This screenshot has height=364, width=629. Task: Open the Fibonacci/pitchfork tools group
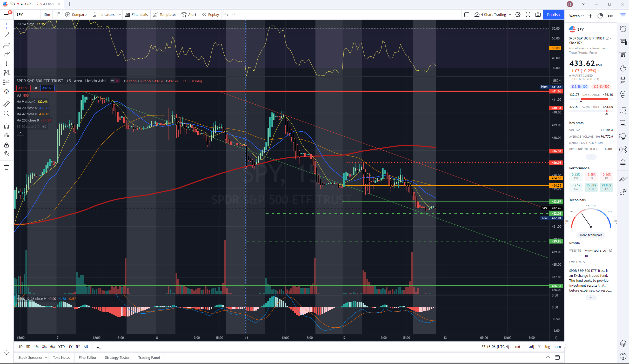(x=6, y=45)
